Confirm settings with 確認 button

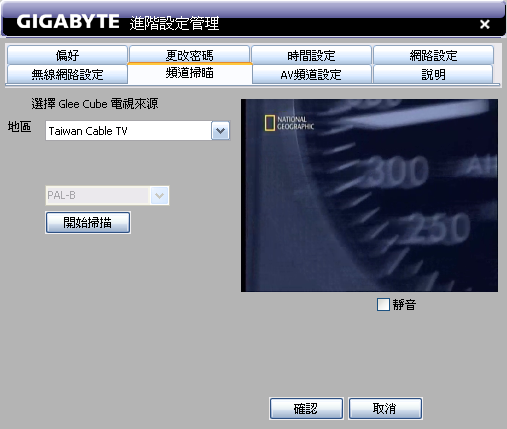[x=306, y=408]
